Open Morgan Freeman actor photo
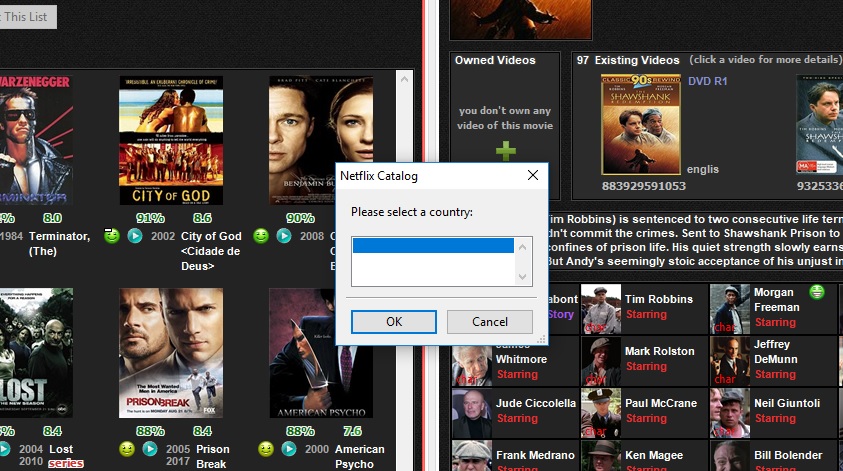Image resolution: width=843 pixels, height=471 pixels. (730, 309)
